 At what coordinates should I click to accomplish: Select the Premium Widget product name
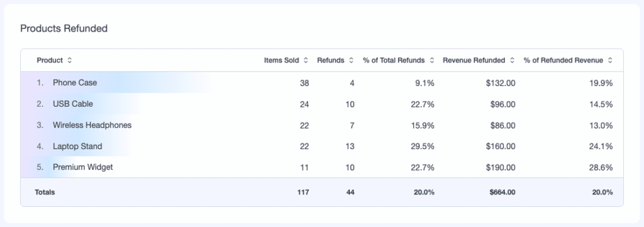click(82, 167)
